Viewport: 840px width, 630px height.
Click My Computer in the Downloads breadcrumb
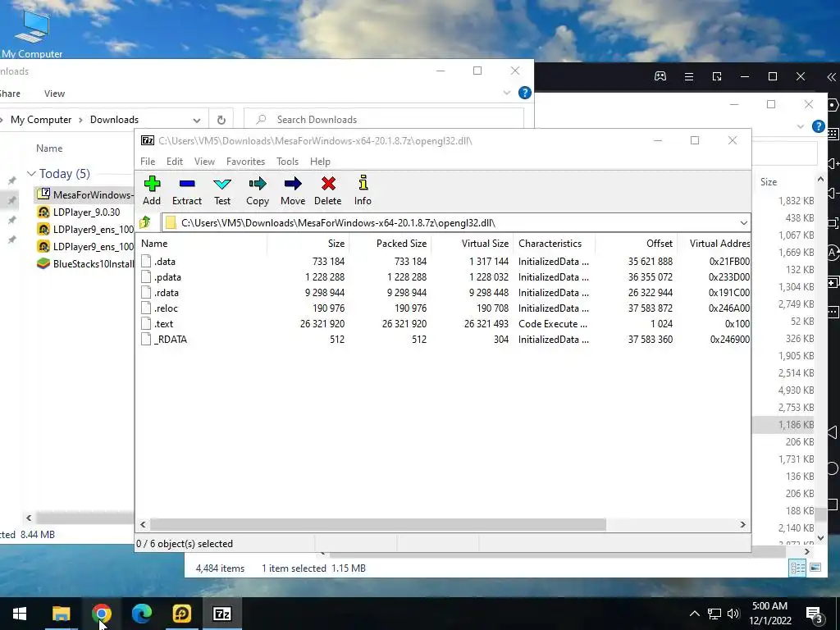point(41,120)
